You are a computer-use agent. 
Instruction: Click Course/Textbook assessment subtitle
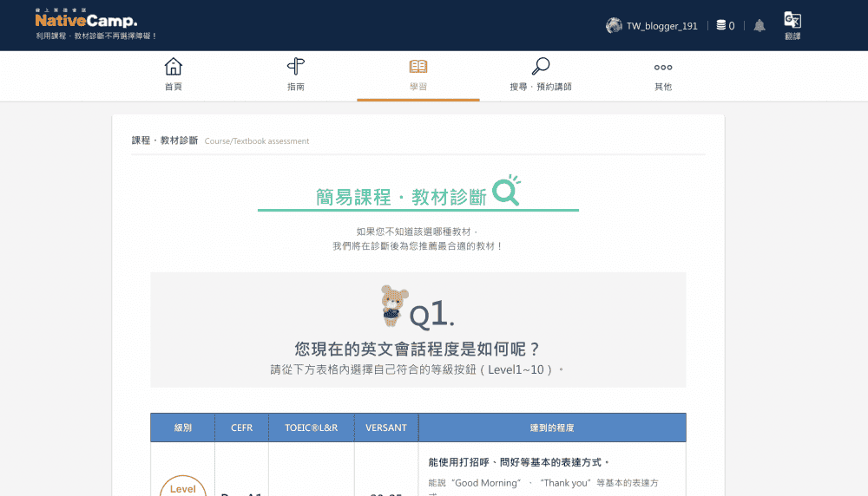257,141
